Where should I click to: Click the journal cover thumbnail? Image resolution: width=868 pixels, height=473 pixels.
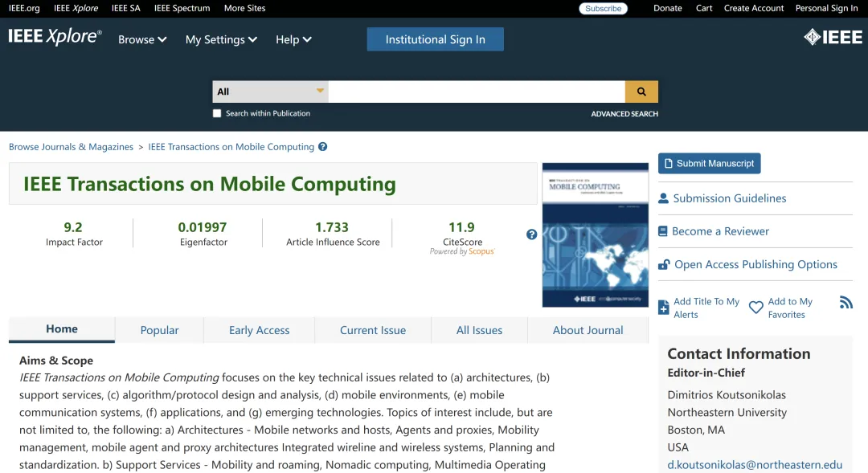coord(595,234)
